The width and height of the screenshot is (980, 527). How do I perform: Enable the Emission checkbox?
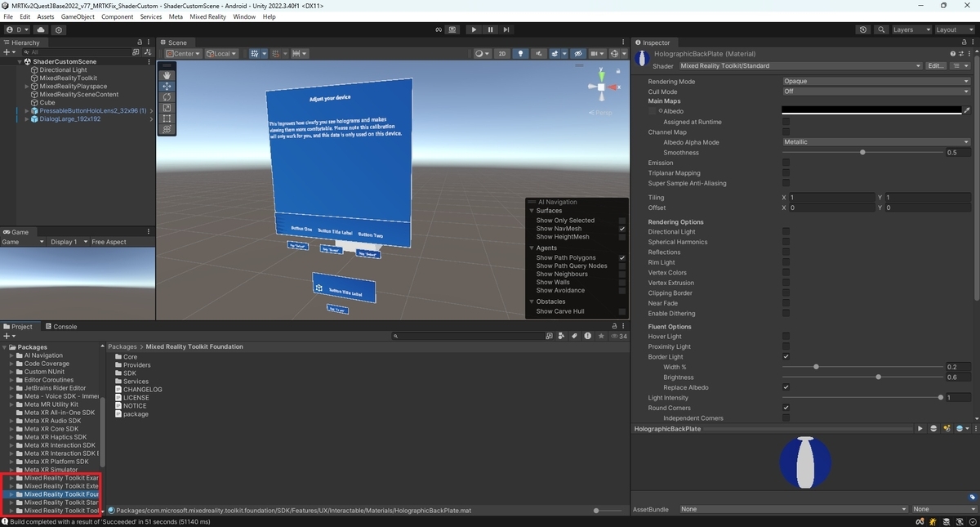[x=786, y=163]
